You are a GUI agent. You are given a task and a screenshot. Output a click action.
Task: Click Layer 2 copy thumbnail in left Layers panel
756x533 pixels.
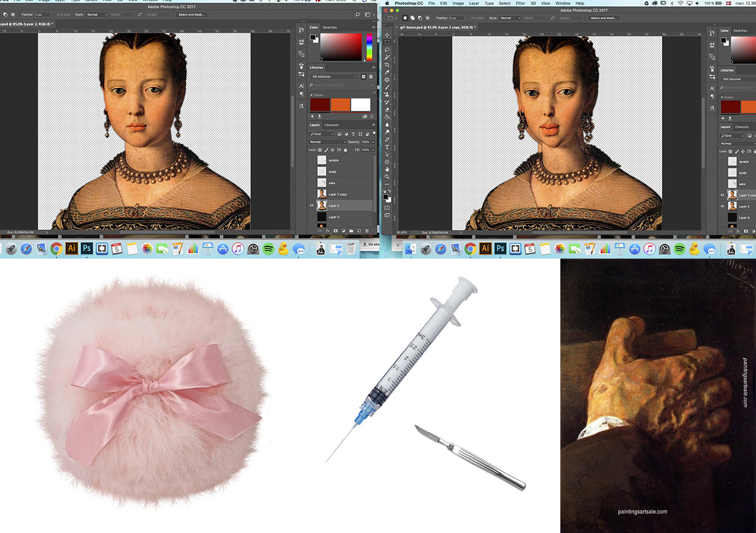322,194
